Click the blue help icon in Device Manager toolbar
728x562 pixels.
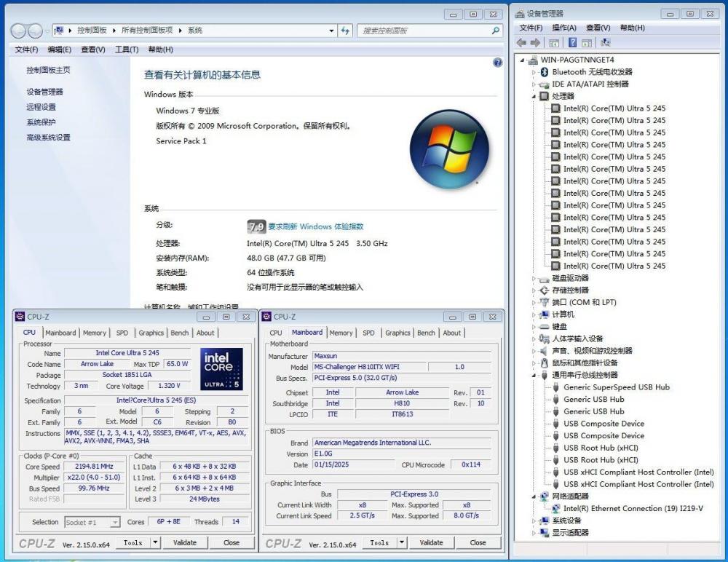coord(572,43)
